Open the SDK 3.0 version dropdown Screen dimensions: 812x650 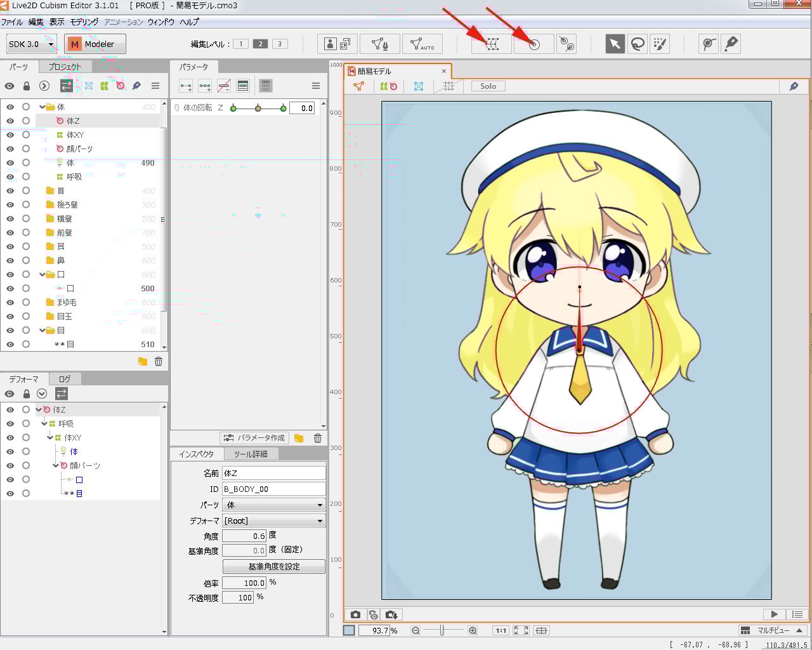pyautogui.click(x=32, y=44)
